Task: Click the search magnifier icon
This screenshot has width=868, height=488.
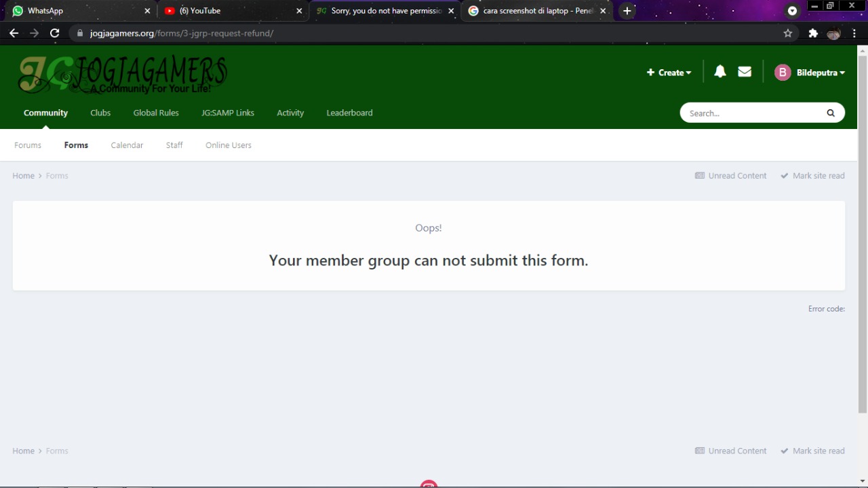Action: [x=831, y=113]
